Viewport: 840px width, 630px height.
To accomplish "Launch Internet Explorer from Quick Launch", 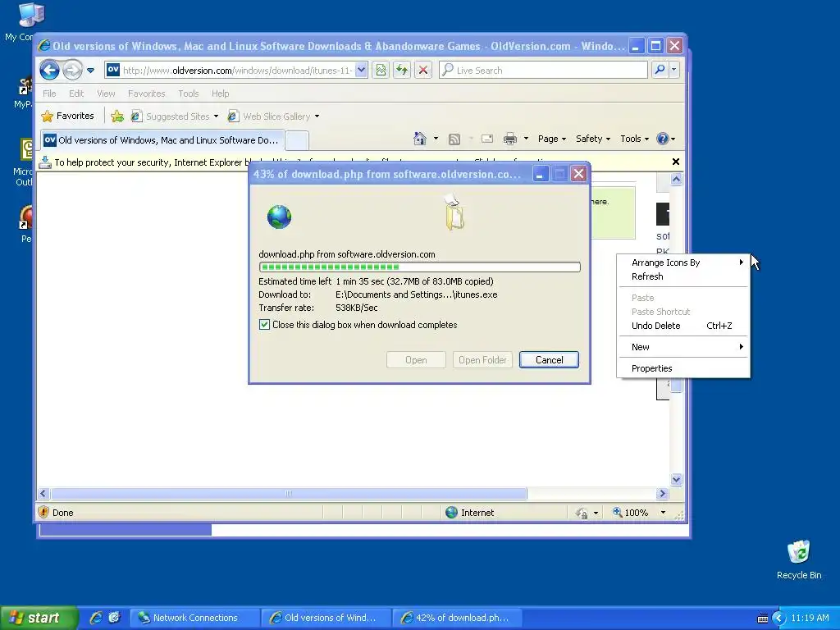I will coord(96,618).
